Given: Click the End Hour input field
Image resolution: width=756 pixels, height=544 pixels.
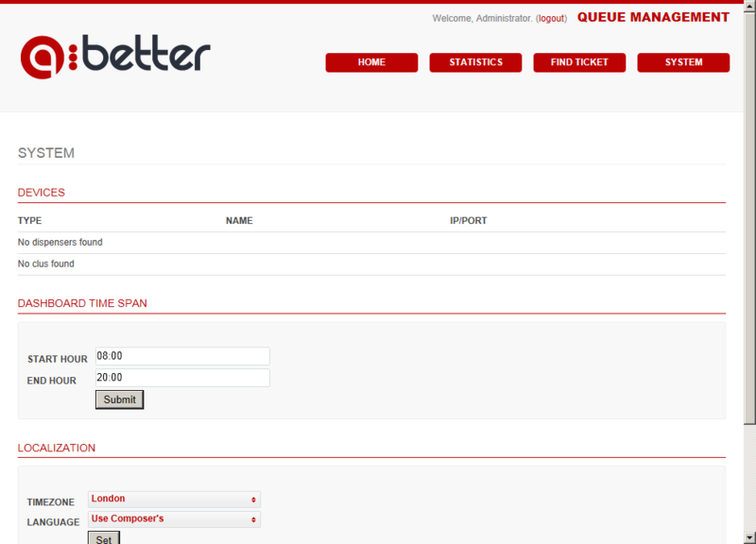Looking at the screenshot, I should pos(182,378).
